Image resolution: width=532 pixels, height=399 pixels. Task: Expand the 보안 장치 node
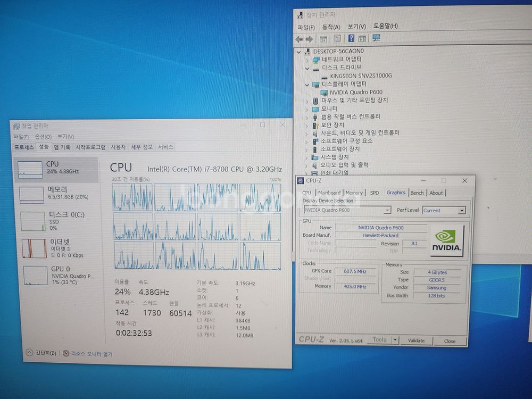point(307,126)
